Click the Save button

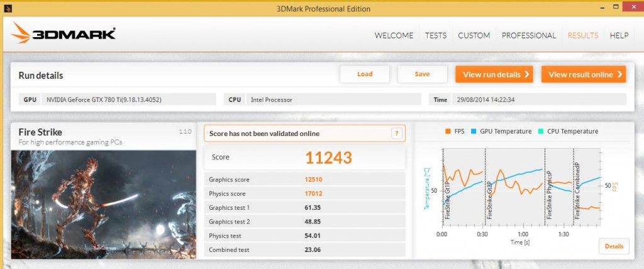[422, 74]
